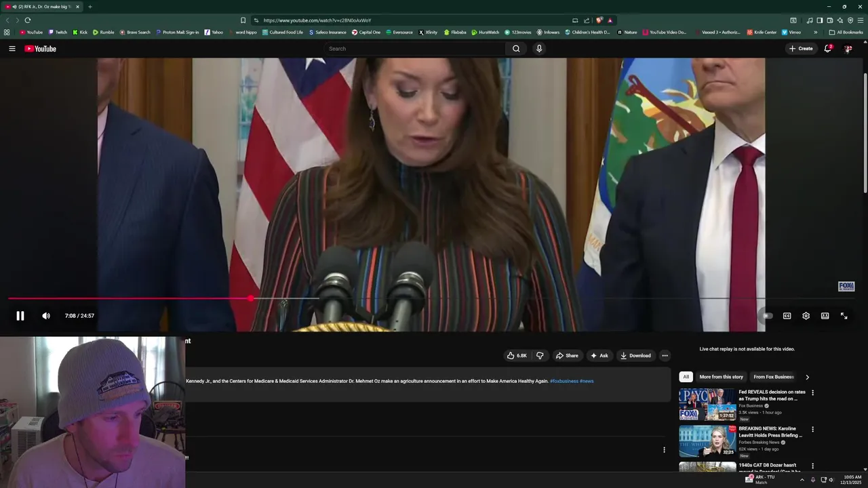
Task: Open the player settings gear
Action: coord(806,316)
